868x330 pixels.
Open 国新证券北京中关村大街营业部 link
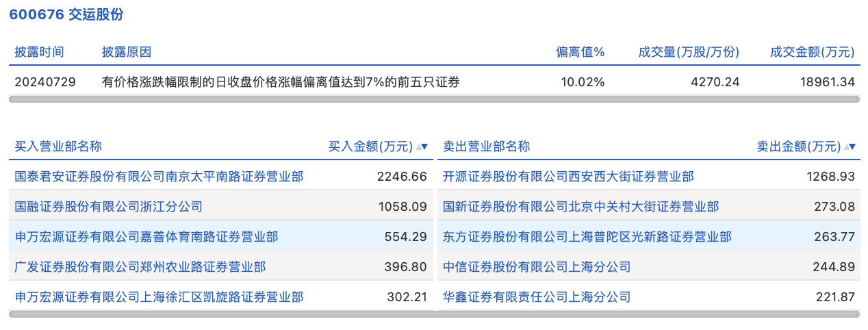[580, 206]
